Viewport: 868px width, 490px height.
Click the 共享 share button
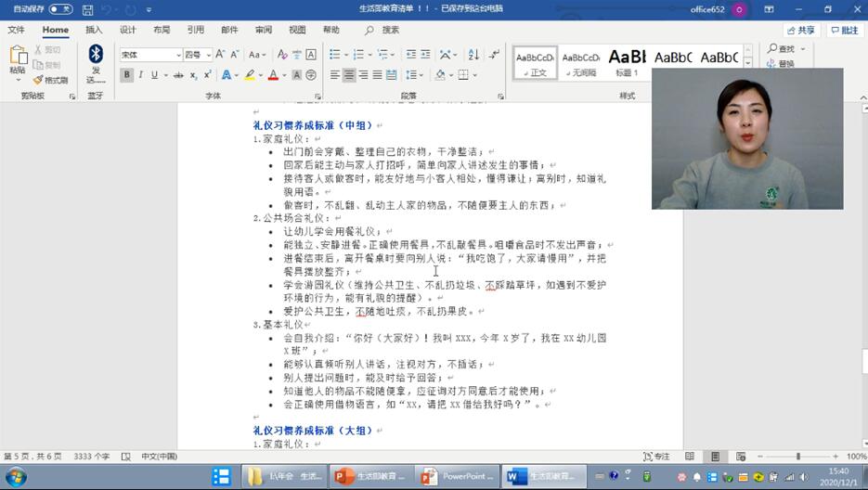click(801, 31)
